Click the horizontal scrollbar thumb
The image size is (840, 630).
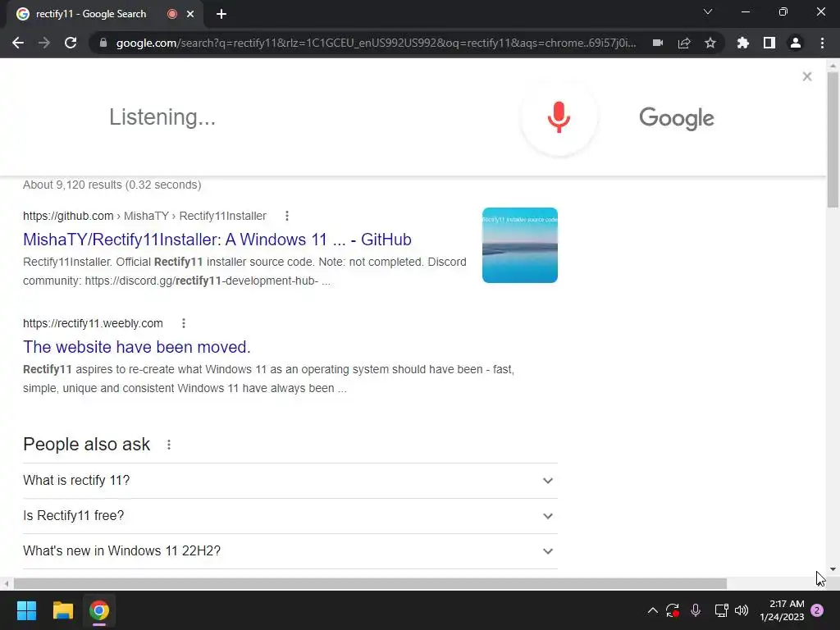coord(370,583)
